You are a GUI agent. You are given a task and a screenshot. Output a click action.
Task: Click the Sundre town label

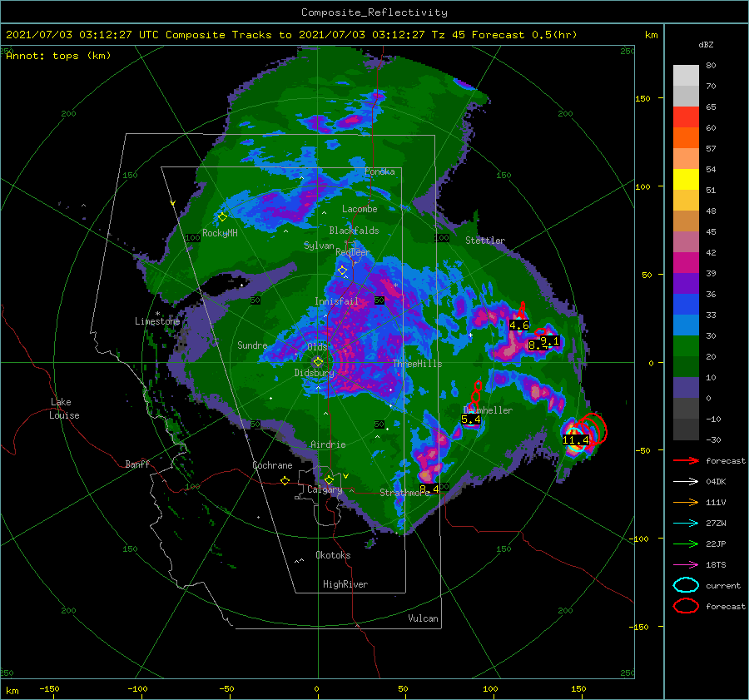(x=252, y=345)
